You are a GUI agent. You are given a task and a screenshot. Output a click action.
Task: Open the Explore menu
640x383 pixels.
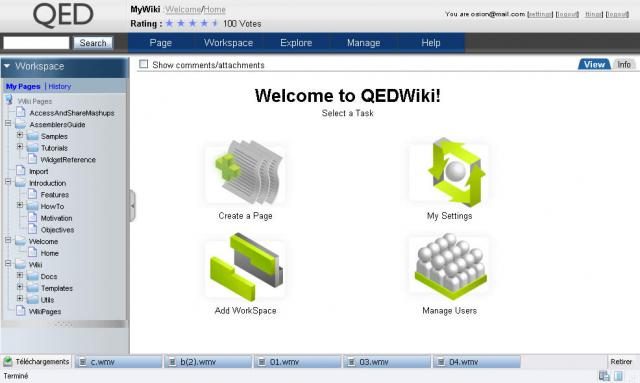tap(296, 43)
